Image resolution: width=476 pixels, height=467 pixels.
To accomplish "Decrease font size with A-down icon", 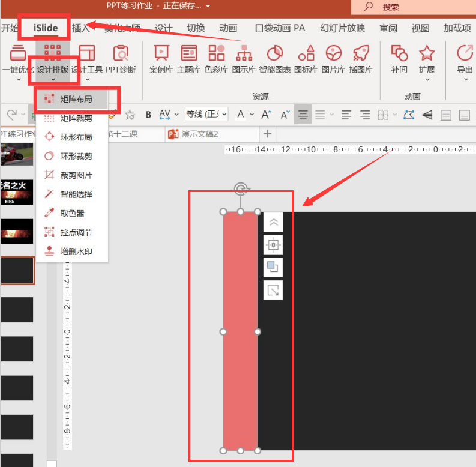I will point(285,115).
